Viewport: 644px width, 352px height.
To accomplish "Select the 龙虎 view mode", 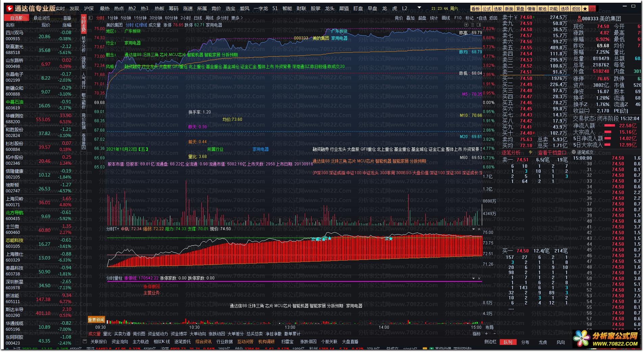I will (x=543, y=342).
